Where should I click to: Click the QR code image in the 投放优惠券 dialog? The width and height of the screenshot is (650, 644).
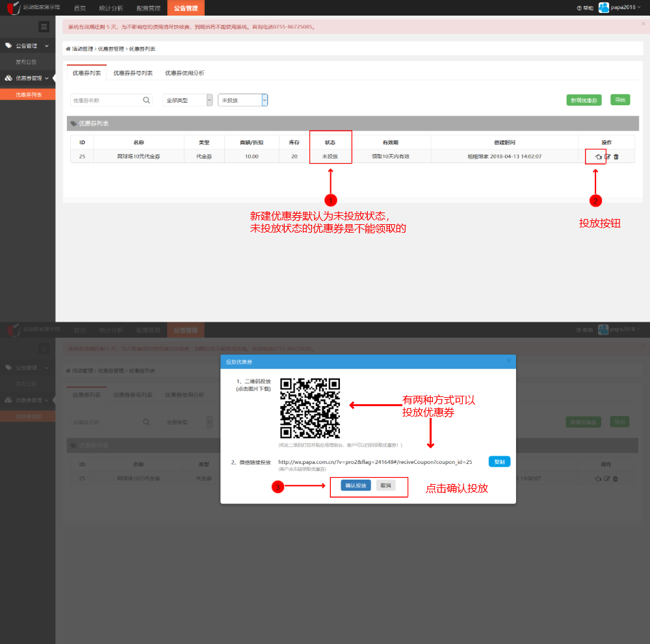pos(310,408)
